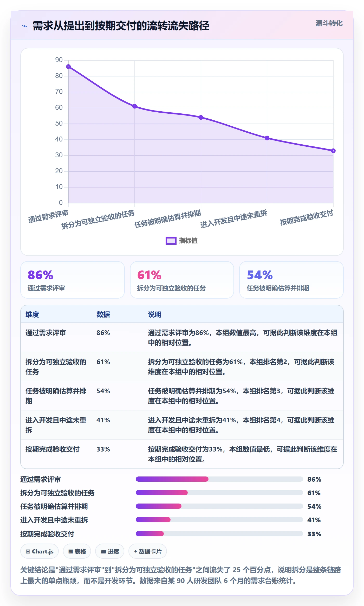Click the 54 data point on chart
The width and height of the screenshot is (364, 606).
[201, 117]
